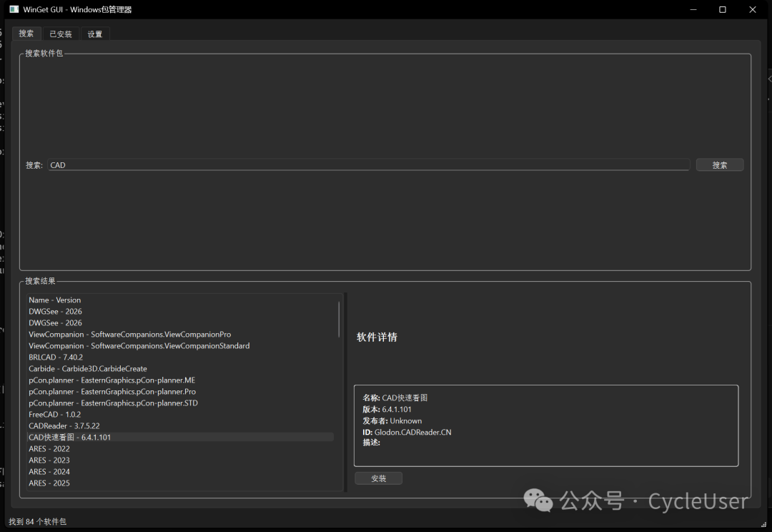Click the ID Glodon.CADReader.CN text
Image resolution: width=772 pixels, height=532 pixels.
click(407, 432)
